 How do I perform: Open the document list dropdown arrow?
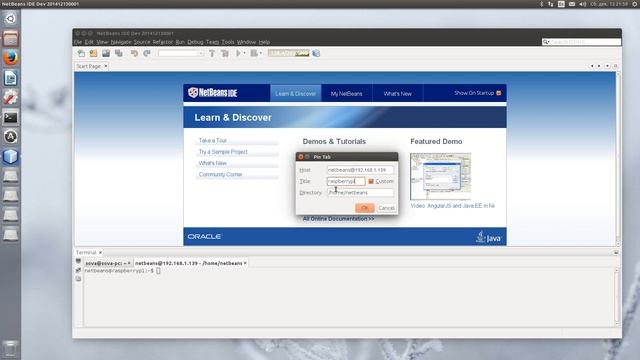click(607, 66)
